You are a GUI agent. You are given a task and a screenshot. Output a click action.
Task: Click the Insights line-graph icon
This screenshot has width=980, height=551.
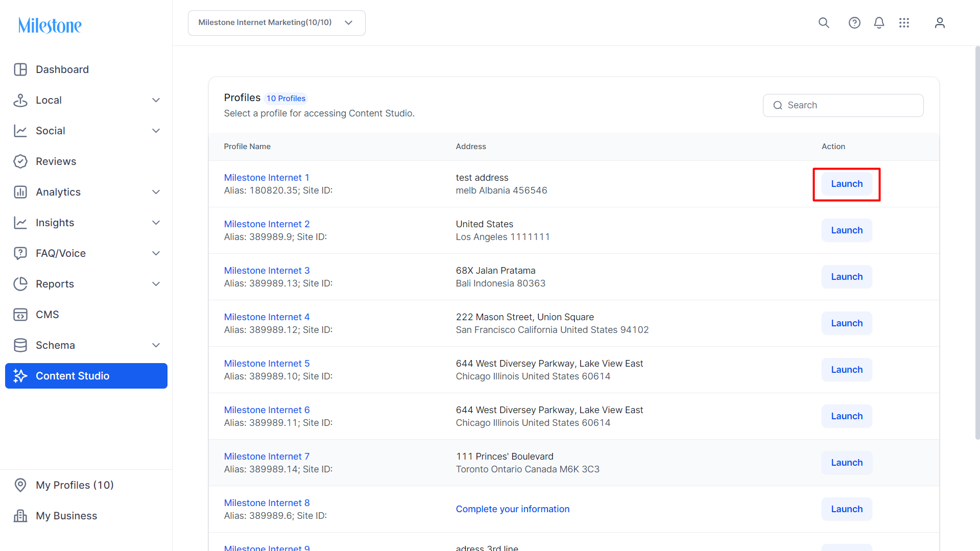(20, 223)
